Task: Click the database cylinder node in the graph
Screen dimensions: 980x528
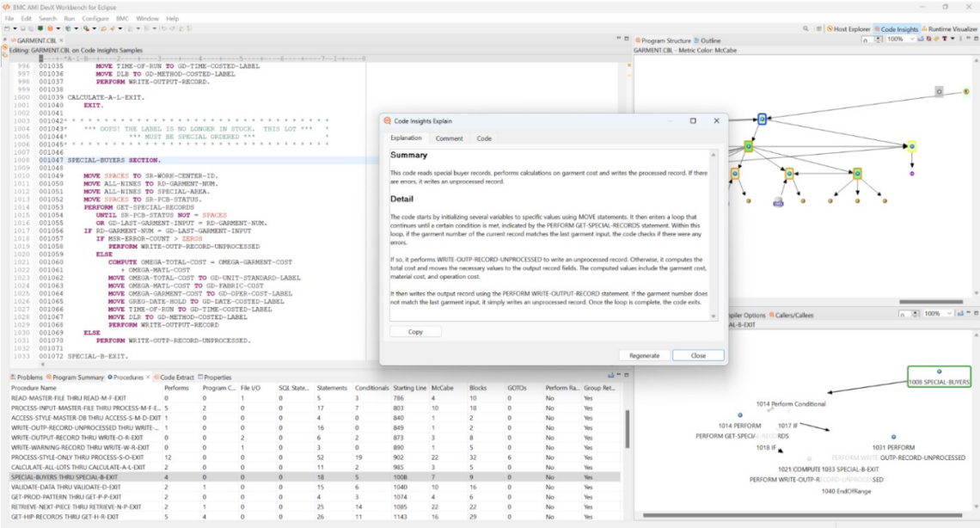Action: pyautogui.click(x=778, y=202)
